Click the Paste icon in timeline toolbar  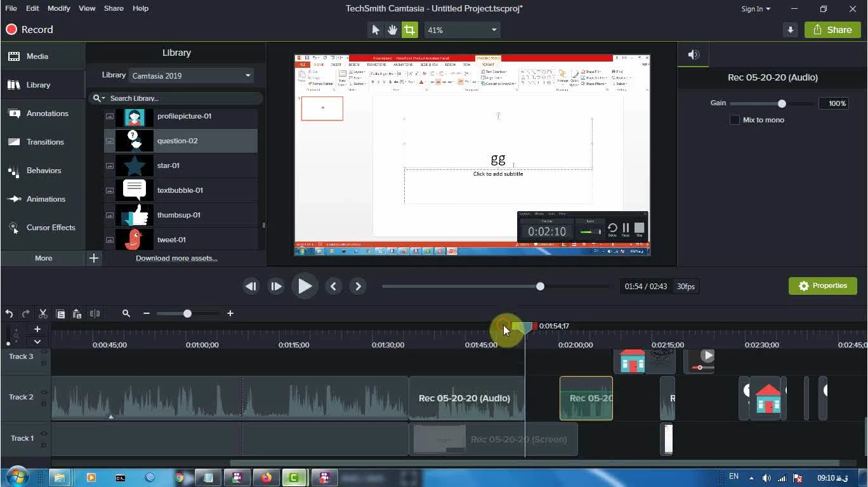point(77,313)
